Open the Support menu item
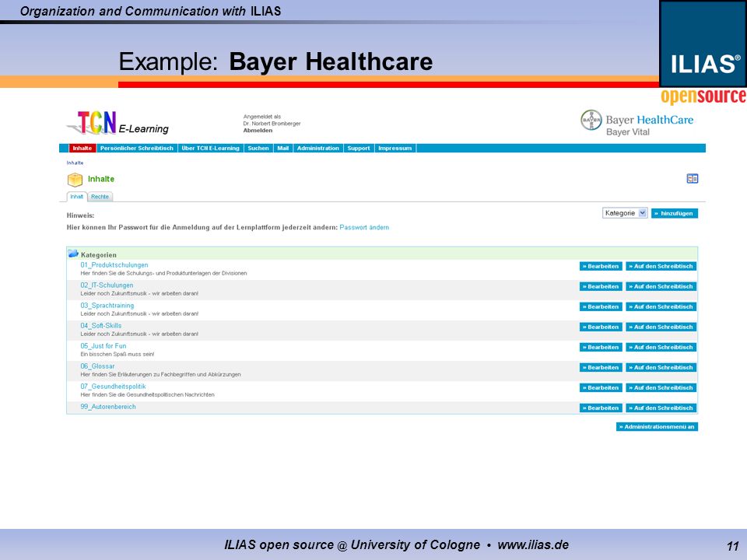The height and width of the screenshot is (560, 747). [359, 148]
